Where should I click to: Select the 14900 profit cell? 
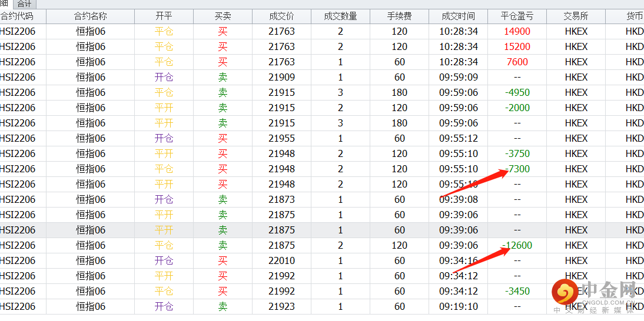click(517, 32)
